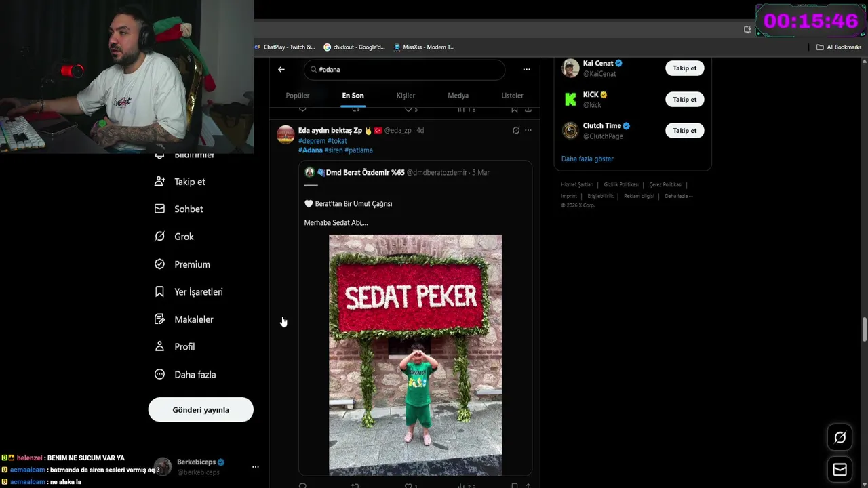Open the floating Grok button at bottom right
Screen dimensions: 868x488
point(840,438)
